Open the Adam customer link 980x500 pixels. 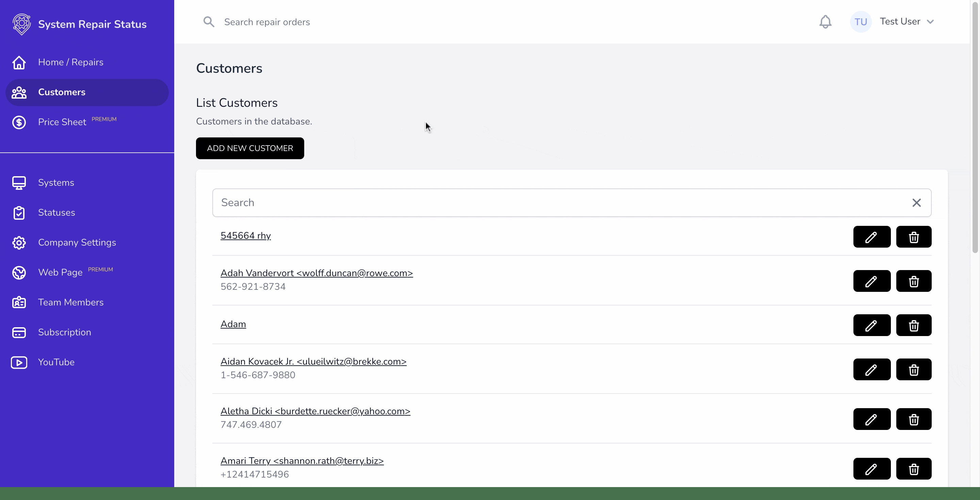pyautogui.click(x=233, y=324)
